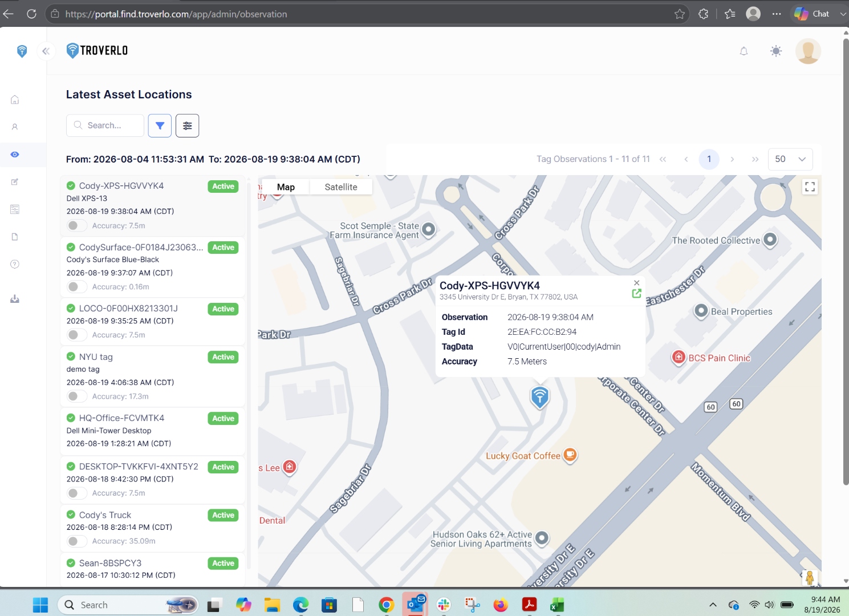This screenshot has width=849, height=616.
Task: Click the NYU tag asset name
Action: pos(96,357)
